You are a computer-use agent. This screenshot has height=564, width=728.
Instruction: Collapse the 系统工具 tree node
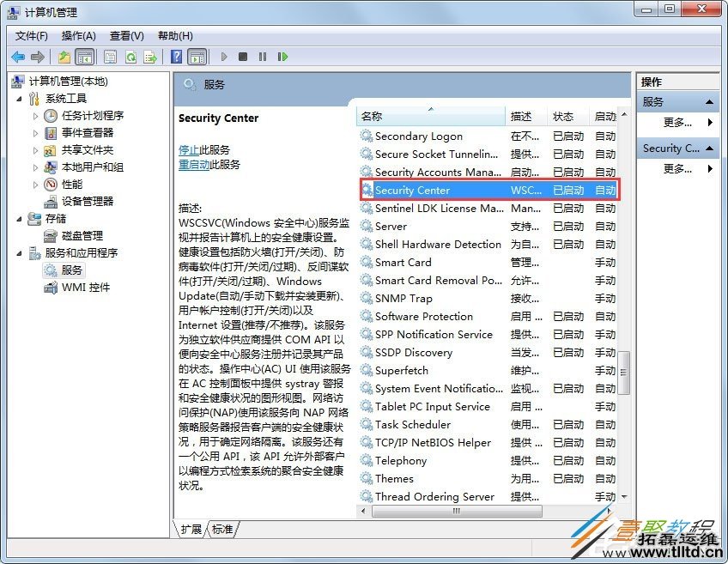coord(19,98)
